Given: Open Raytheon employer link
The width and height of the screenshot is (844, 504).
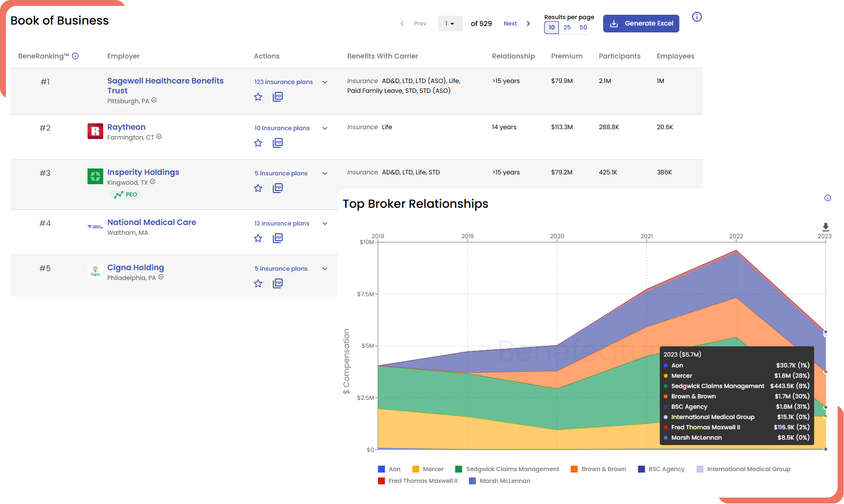Looking at the screenshot, I should [126, 127].
